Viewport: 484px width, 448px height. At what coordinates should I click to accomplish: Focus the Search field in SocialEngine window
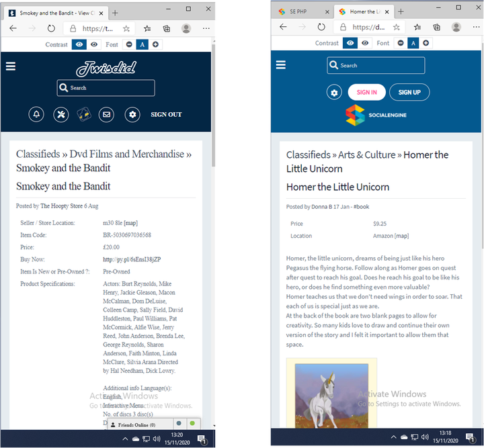376,65
